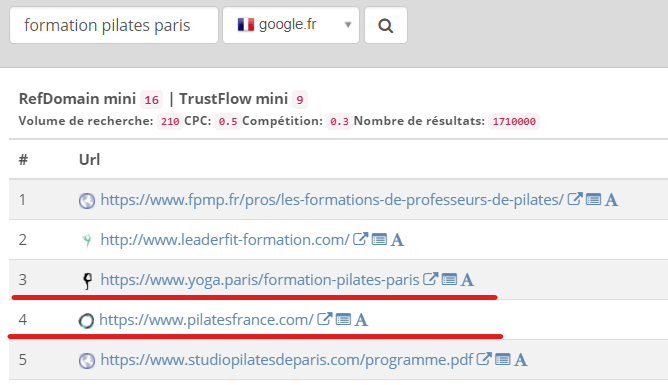Click the list icon in leaderfit-formation row

(x=379, y=239)
